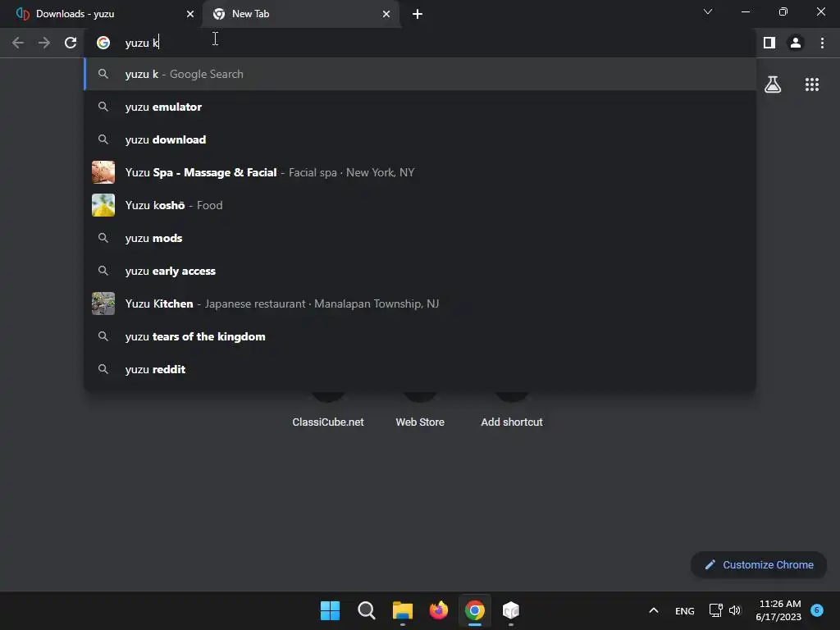Viewport: 840px width, 630px height.
Task: Click the ENG language indicator
Action: [685, 610]
